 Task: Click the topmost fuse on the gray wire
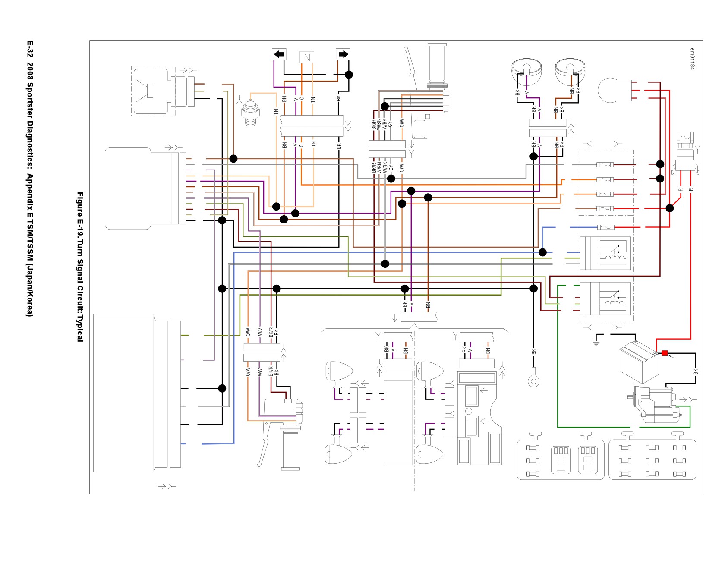point(605,165)
